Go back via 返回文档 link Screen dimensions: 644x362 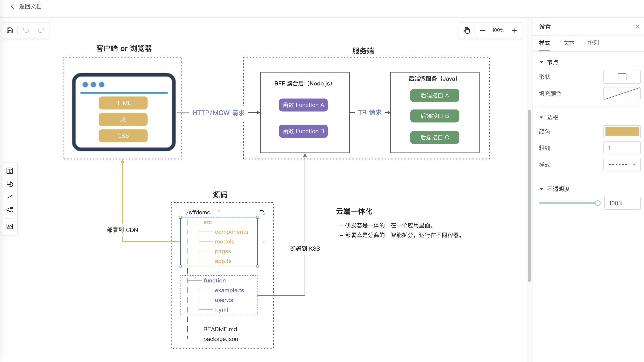click(x=30, y=6)
